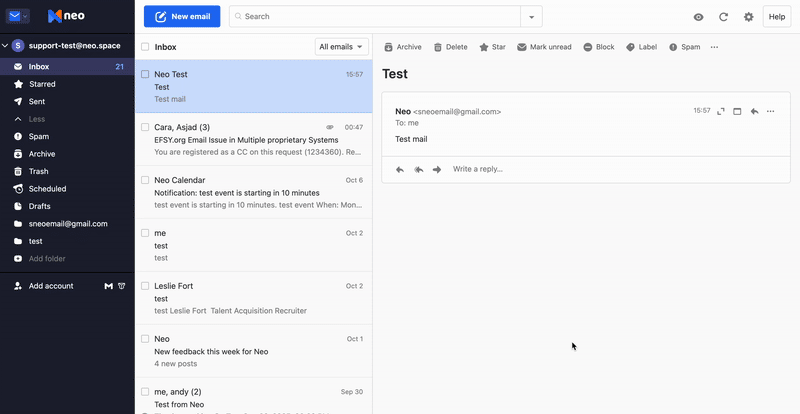Click the reply arrow in message header
The width and height of the screenshot is (800, 414).
pyautogui.click(x=755, y=111)
